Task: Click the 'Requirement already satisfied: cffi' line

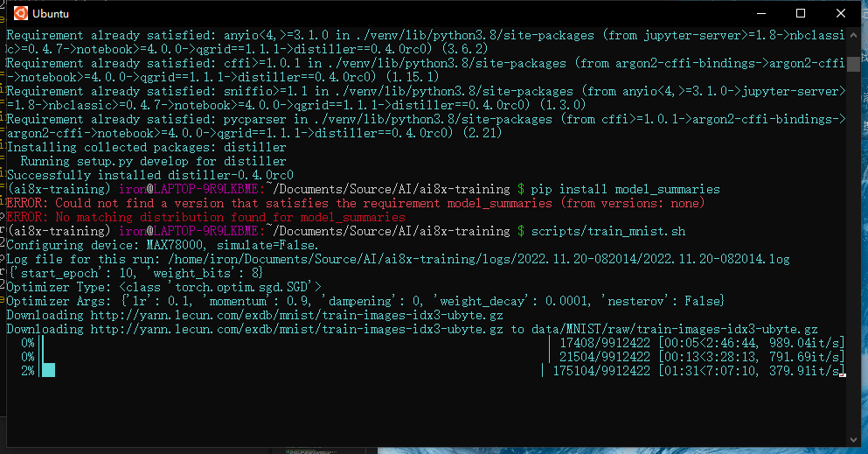Action: click(427, 70)
